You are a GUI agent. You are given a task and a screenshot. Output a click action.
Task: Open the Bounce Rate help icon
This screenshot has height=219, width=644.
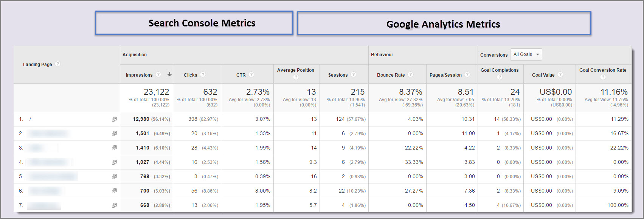point(411,75)
